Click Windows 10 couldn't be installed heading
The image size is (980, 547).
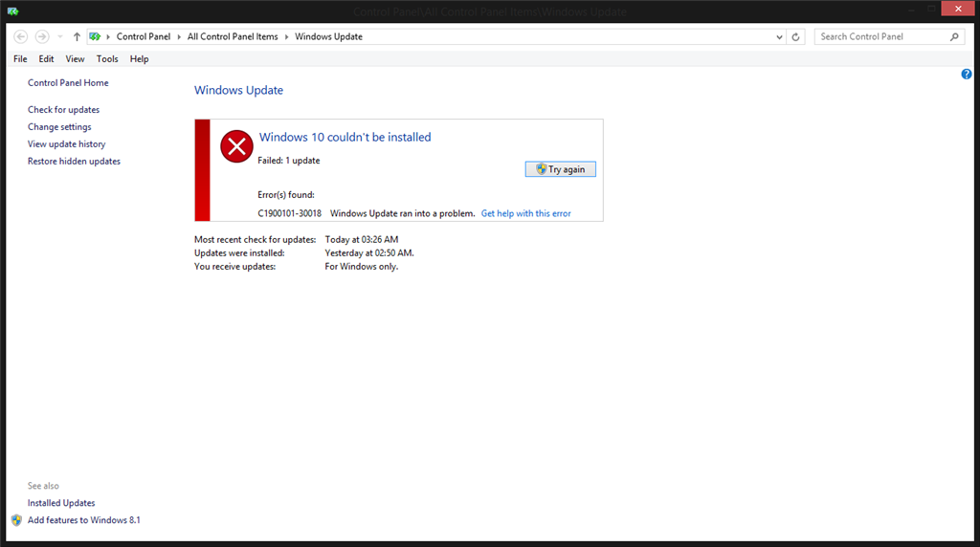(x=345, y=138)
